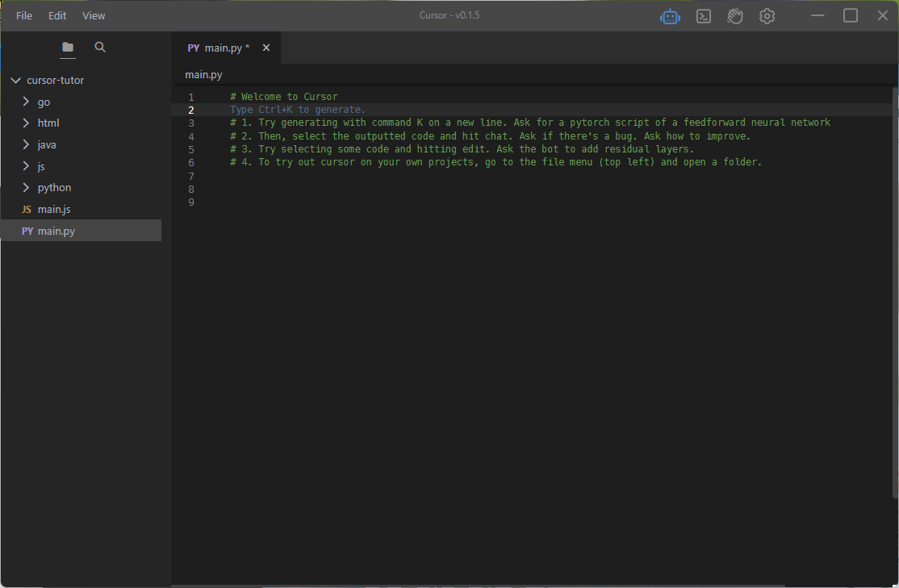Open the Edit menu
Screen dimensions: 899x588
(x=57, y=16)
